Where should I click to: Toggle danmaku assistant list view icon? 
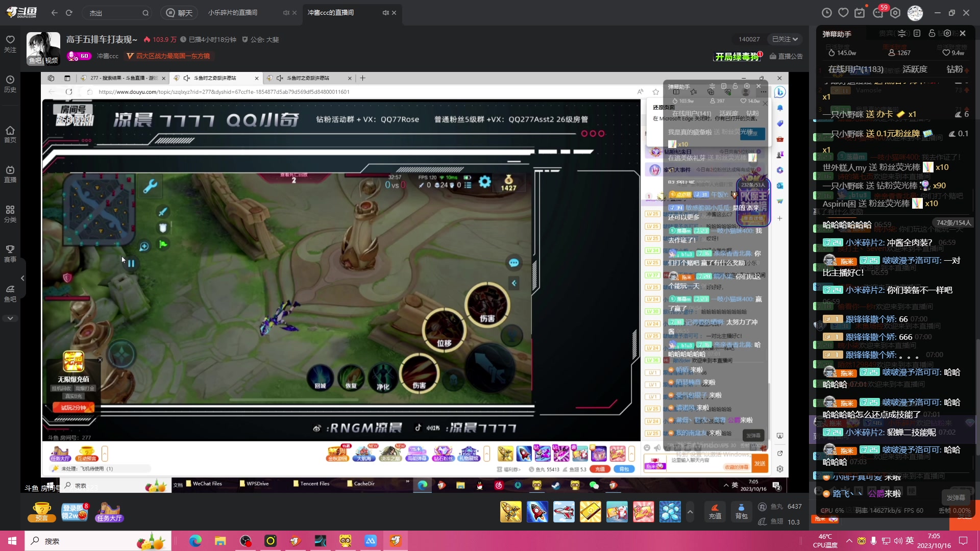coord(917,34)
